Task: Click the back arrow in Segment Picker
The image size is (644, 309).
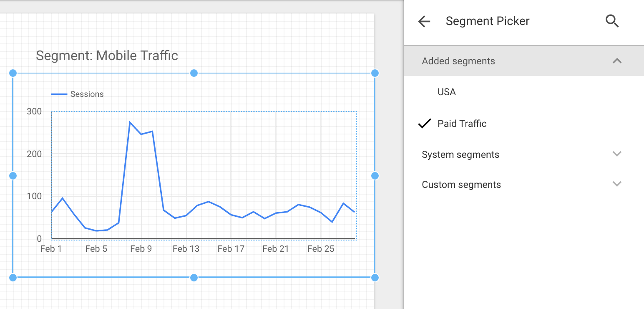Action: tap(424, 21)
